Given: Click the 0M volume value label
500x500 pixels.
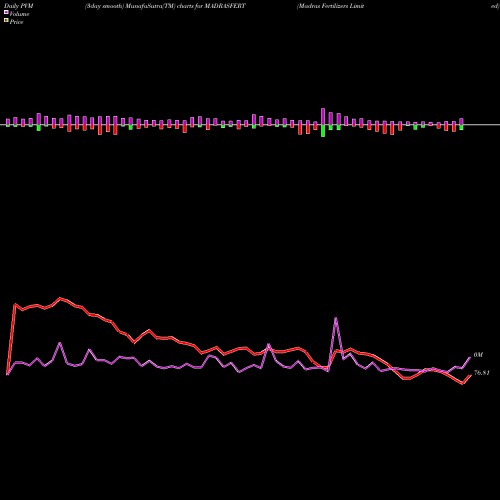Looking at the screenshot, I should pos(478,355).
